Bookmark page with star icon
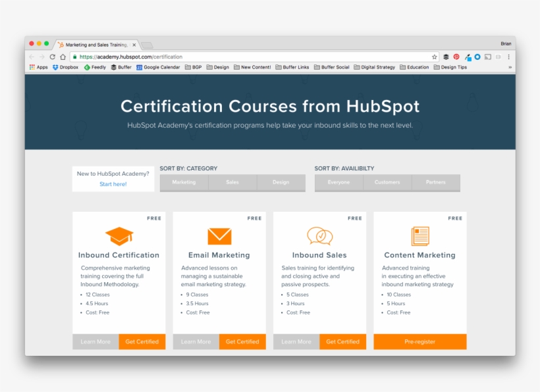 tap(434, 57)
